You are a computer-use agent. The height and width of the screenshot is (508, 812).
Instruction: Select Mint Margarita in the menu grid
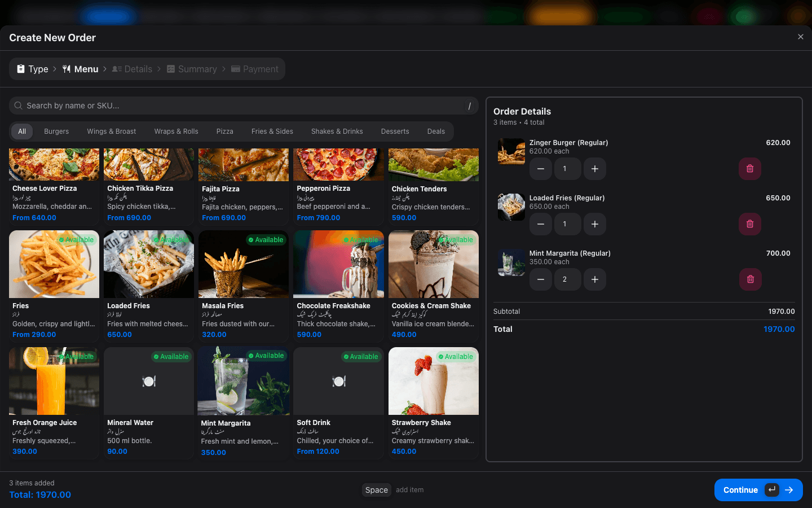244,403
